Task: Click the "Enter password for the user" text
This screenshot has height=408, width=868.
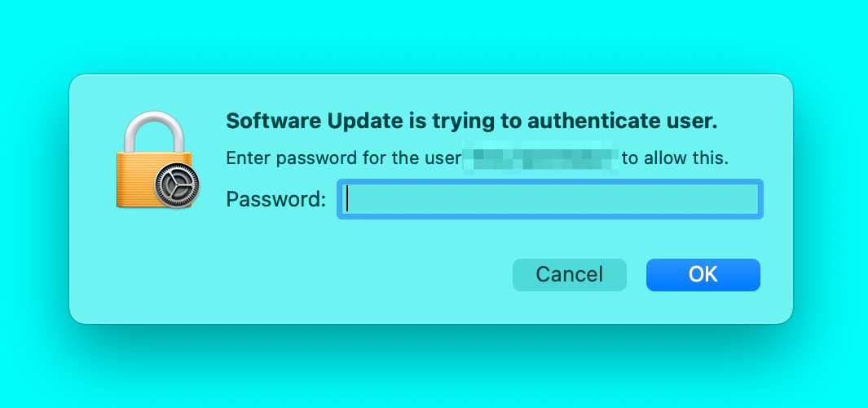Action: pyautogui.click(x=343, y=158)
